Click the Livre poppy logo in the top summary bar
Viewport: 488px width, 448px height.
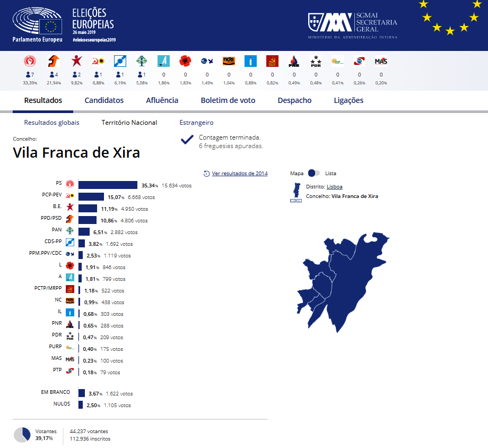pyautogui.click(x=185, y=61)
